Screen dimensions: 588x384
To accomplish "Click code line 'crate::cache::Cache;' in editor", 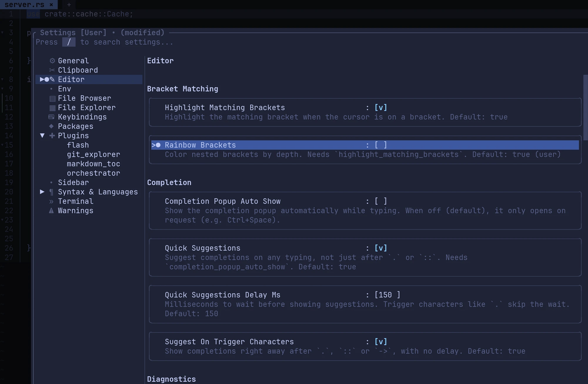I will (89, 14).
